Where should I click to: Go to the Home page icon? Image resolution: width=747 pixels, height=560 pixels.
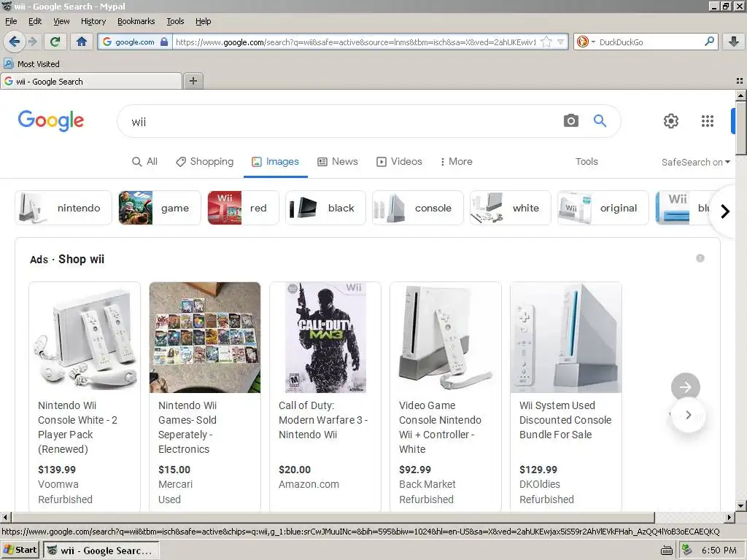(x=82, y=42)
